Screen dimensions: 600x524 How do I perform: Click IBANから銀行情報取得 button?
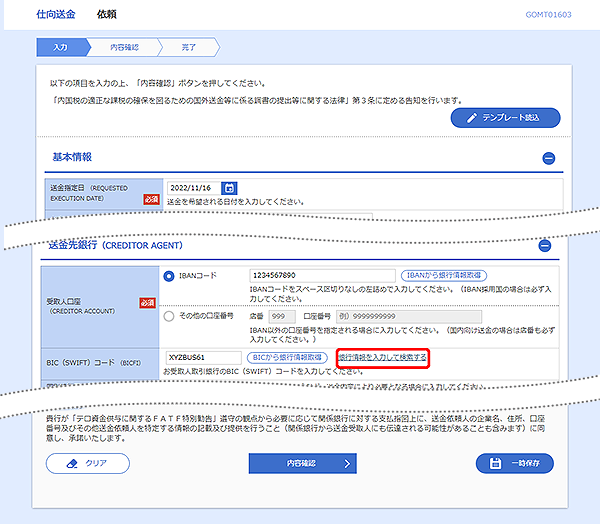pyautogui.click(x=444, y=275)
